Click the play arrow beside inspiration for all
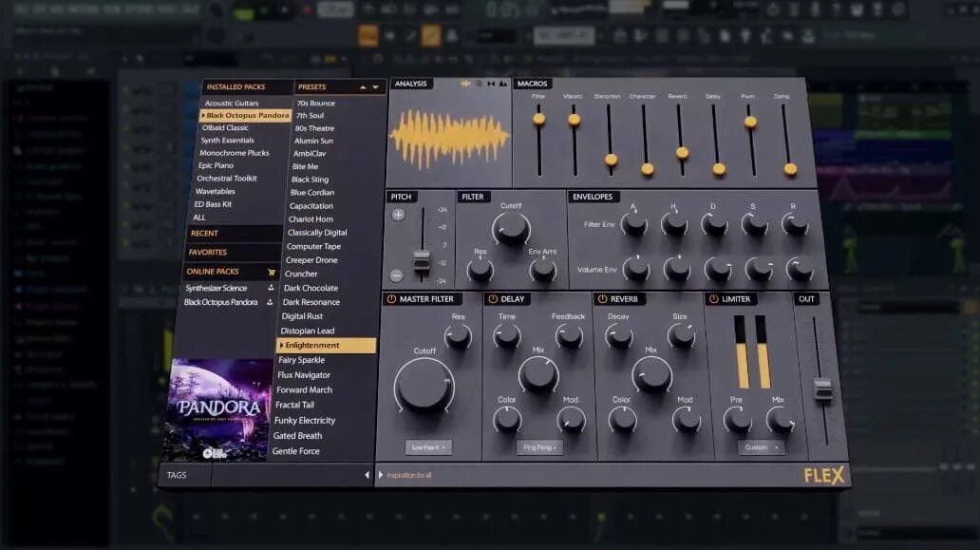 pos(381,475)
